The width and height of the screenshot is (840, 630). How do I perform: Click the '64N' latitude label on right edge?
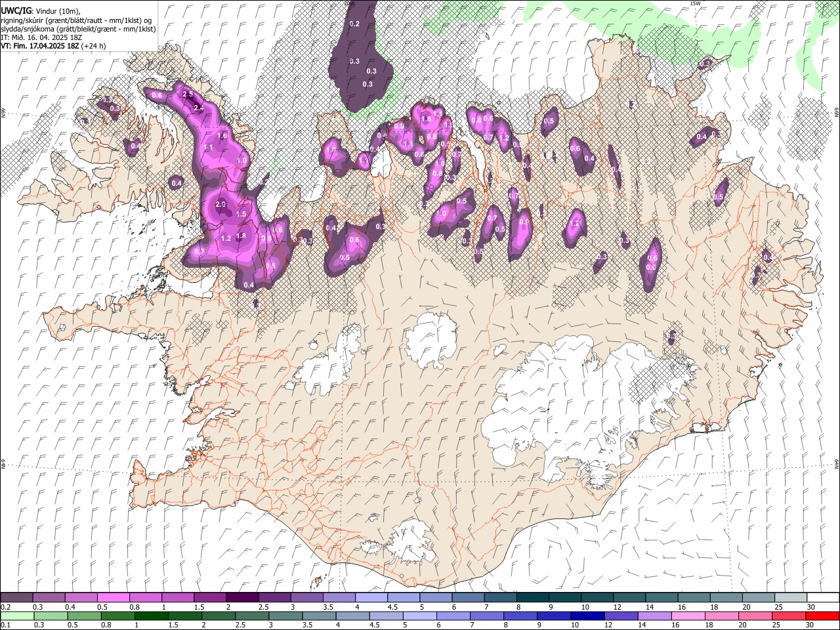(836, 463)
